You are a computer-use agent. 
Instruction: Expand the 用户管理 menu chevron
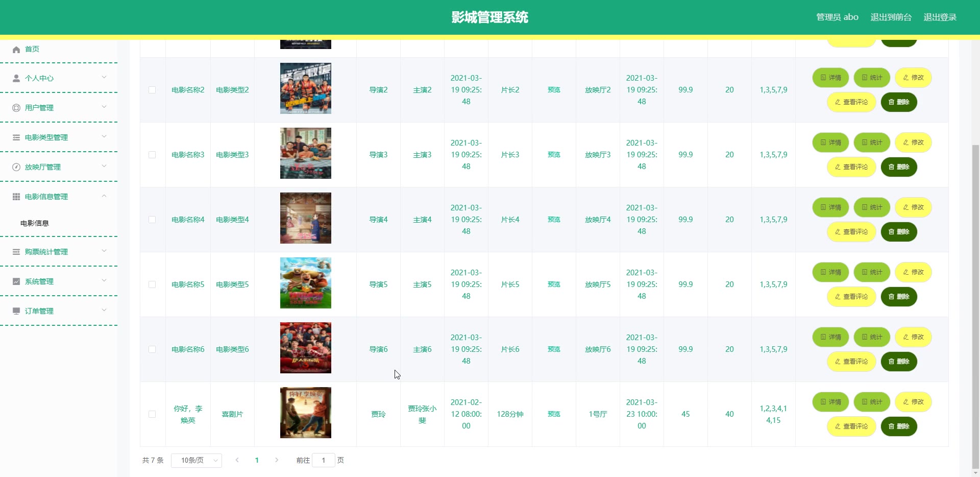pos(104,107)
